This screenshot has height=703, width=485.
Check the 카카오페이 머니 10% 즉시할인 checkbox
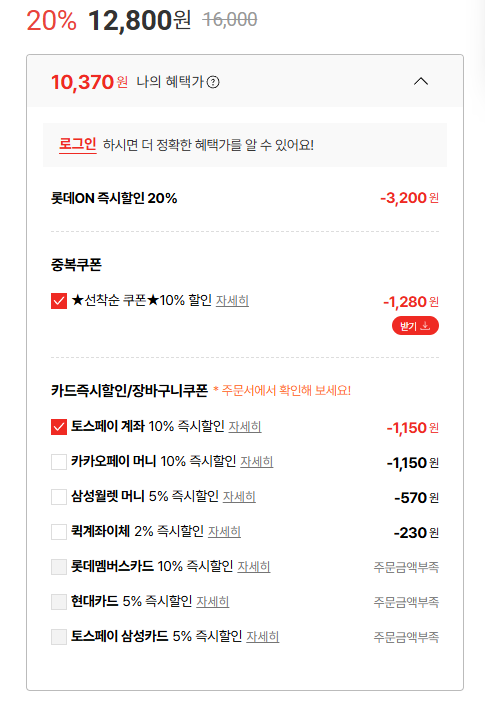[x=59, y=462]
